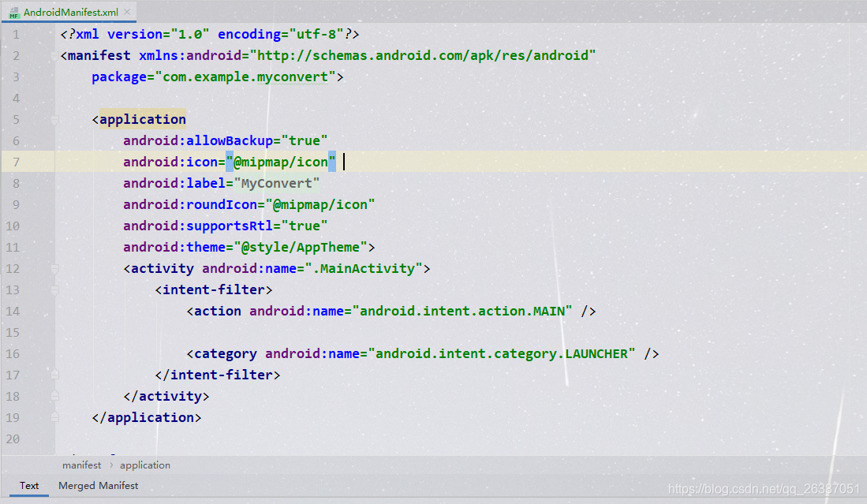
Task: Click "@style/AppTheme" value
Action: [x=301, y=247]
